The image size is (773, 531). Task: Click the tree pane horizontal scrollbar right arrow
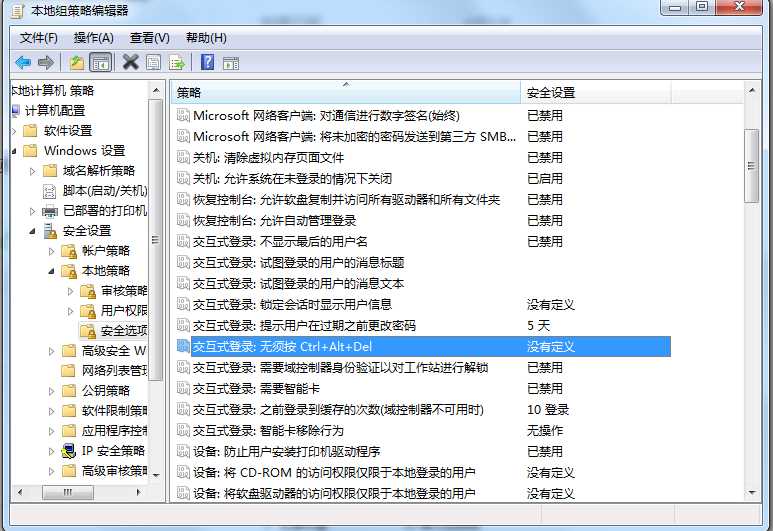point(139,492)
